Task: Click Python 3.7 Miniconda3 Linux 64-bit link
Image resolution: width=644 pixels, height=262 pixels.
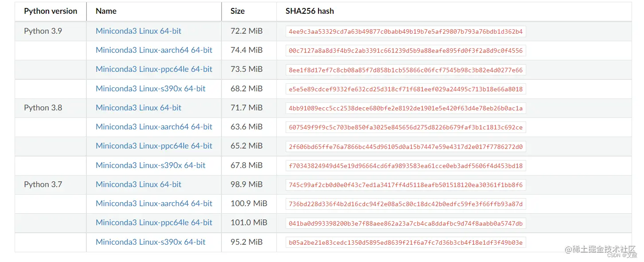Action: 138,184
